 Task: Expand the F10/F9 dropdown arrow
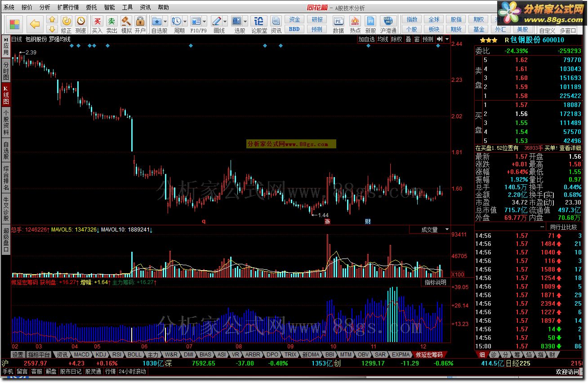coord(205,21)
